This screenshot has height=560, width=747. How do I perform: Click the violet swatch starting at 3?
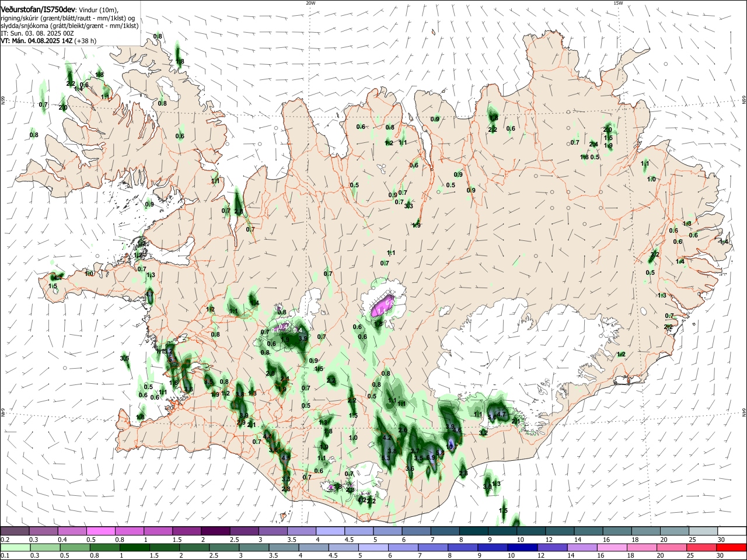[x=273, y=531]
